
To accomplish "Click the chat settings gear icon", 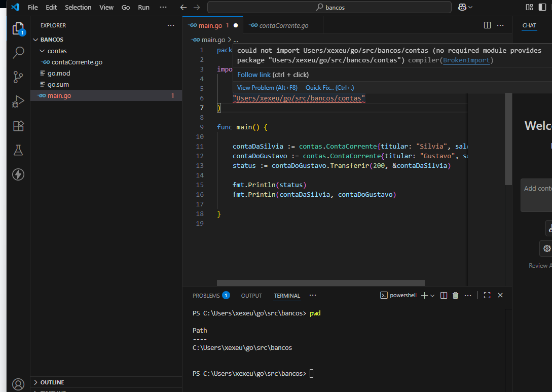I will (x=547, y=248).
